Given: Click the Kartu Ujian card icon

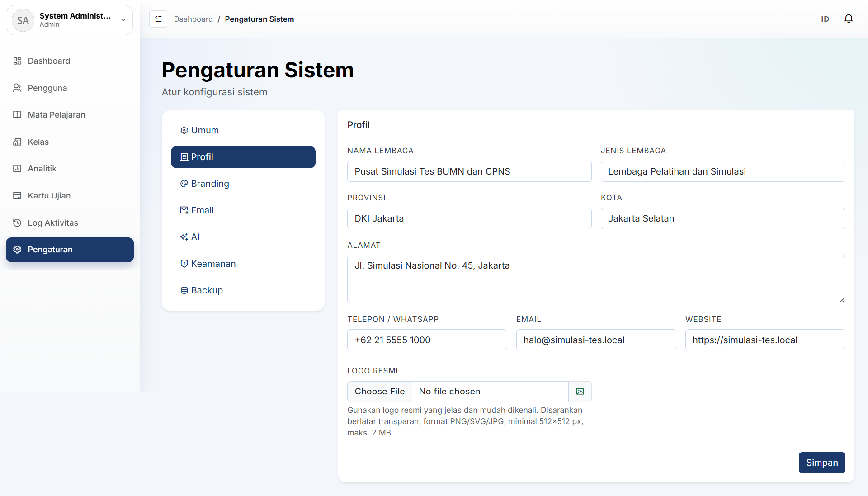Looking at the screenshot, I should 17,196.
